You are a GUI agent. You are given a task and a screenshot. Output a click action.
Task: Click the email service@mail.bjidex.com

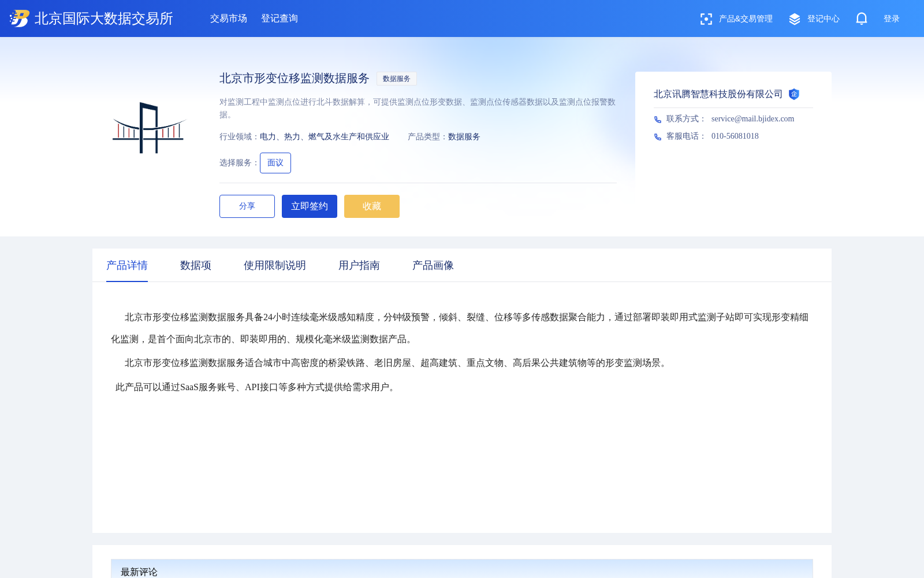point(752,119)
